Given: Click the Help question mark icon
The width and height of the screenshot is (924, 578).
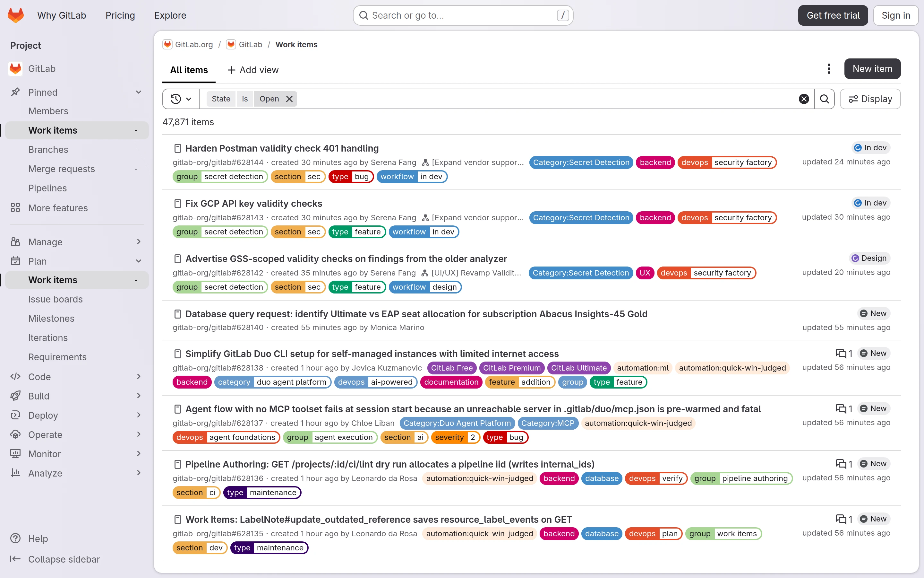Looking at the screenshot, I should coord(15,538).
